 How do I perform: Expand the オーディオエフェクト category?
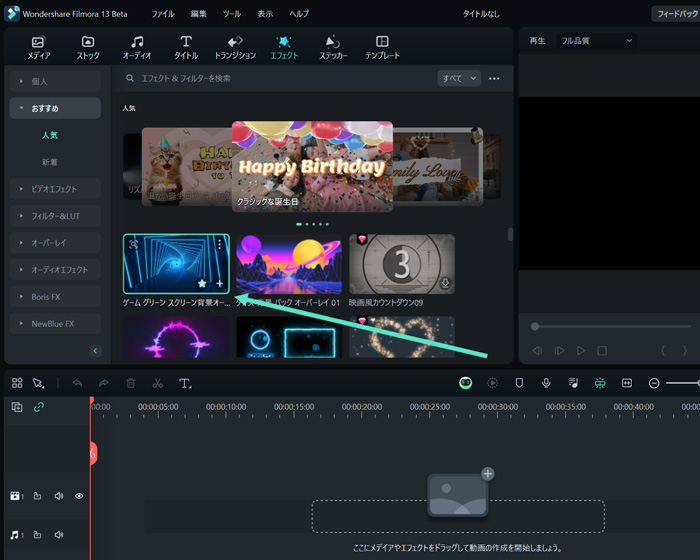55,270
